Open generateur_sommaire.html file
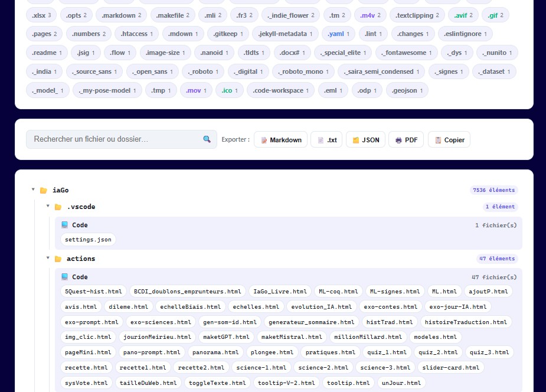Image resolution: width=546 pixels, height=392 pixels. (x=311, y=322)
